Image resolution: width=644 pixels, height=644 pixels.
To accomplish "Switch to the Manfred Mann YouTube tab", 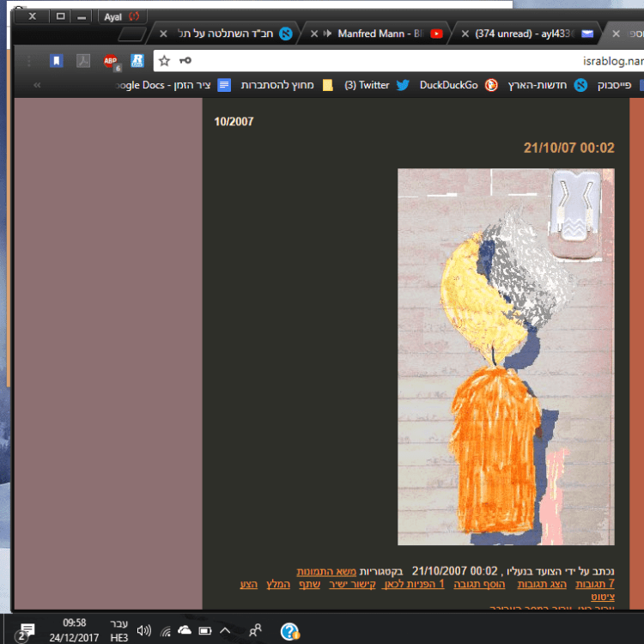I will pyautogui.click(x=378, y=33).
